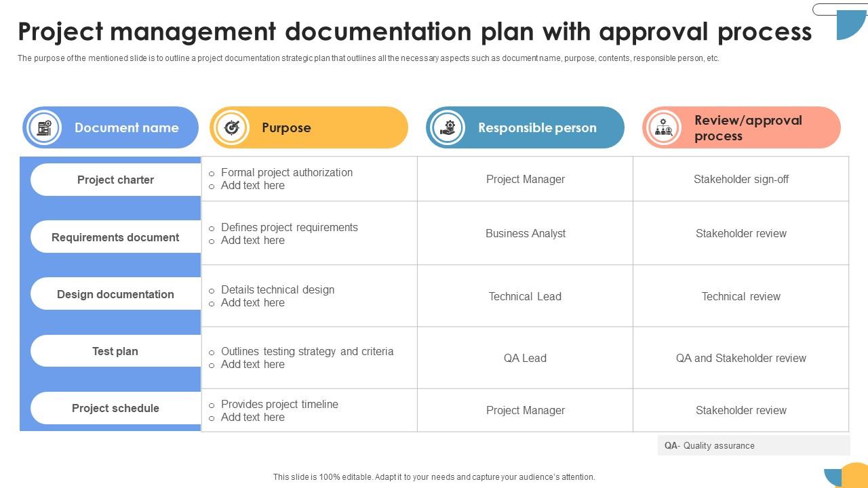Click the Design documentation pill button
The height and width of the screenshot is (488, 868).
coord(116,294)
